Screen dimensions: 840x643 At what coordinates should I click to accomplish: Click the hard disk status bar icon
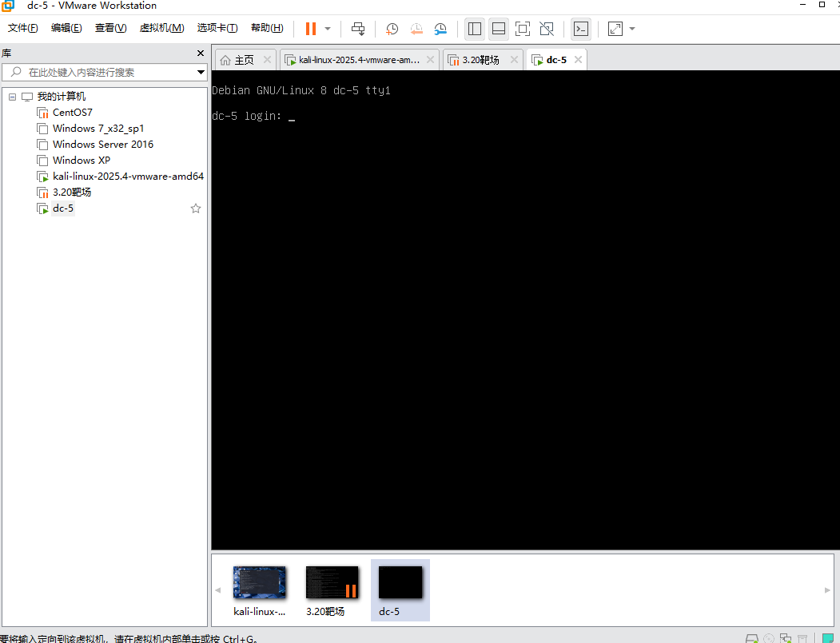(752, 639)
